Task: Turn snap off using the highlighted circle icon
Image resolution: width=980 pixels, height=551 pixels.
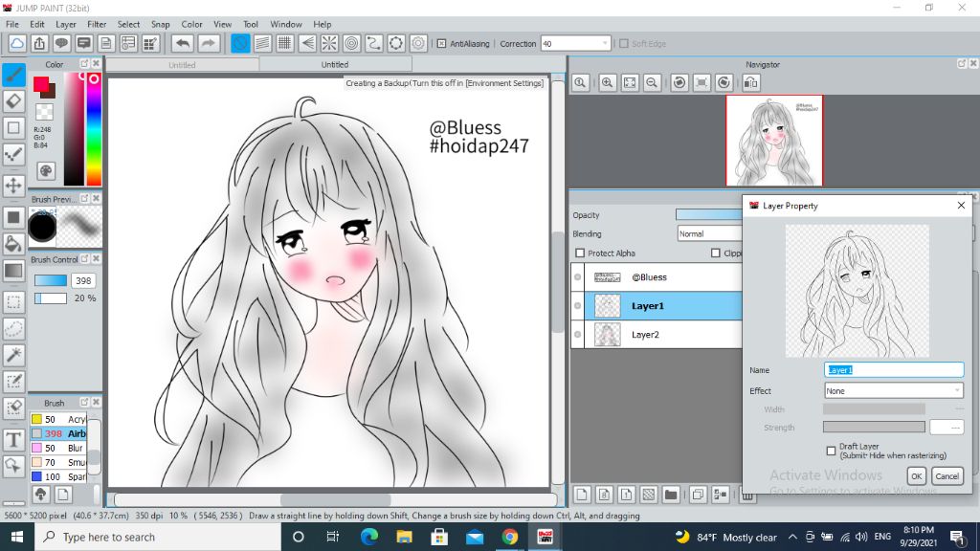Action: pos(240,43)
